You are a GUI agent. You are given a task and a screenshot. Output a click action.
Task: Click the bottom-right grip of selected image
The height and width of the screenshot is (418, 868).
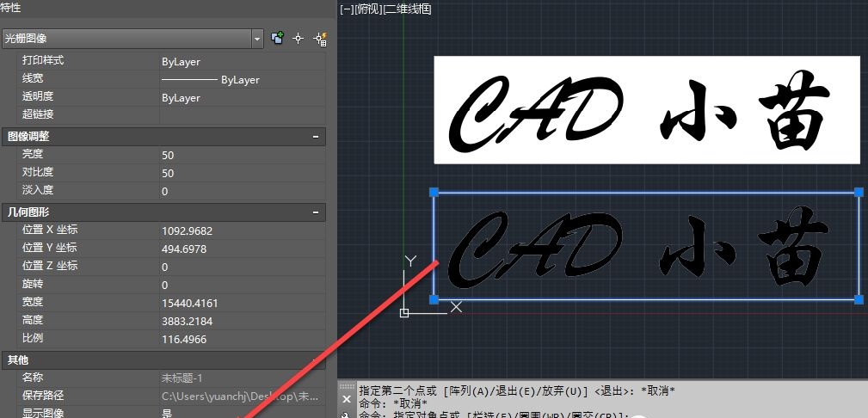point(859,298)
